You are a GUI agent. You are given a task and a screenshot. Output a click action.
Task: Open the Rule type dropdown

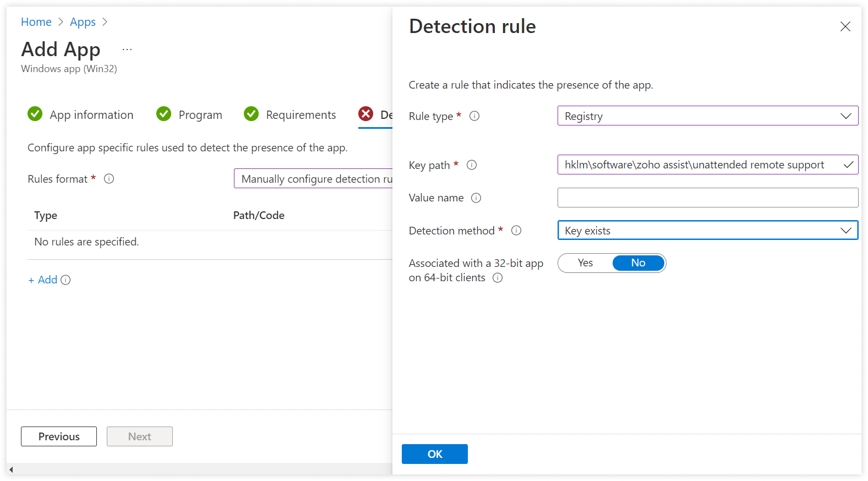(707, 116)
